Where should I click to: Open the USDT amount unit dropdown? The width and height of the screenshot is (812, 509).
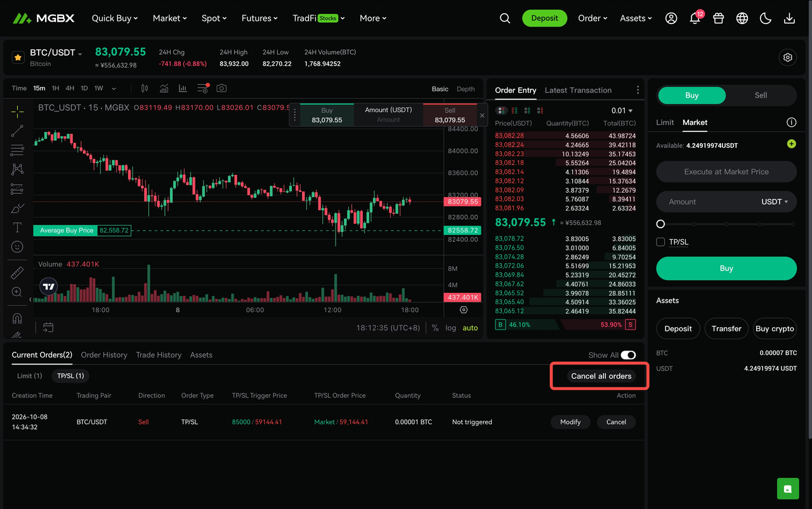[x=775, y=202]
